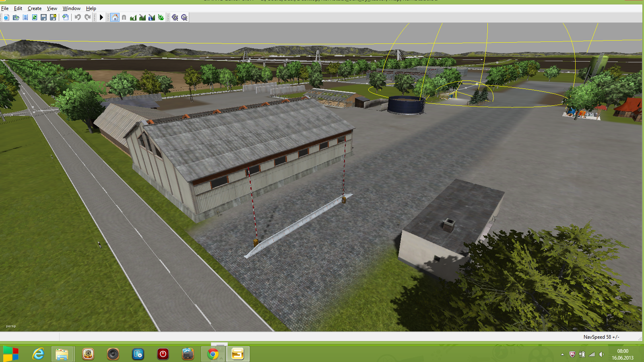The image size is (644, 362).
Task: Open the speaker app on the taskbar
Action: click(113, 354)
